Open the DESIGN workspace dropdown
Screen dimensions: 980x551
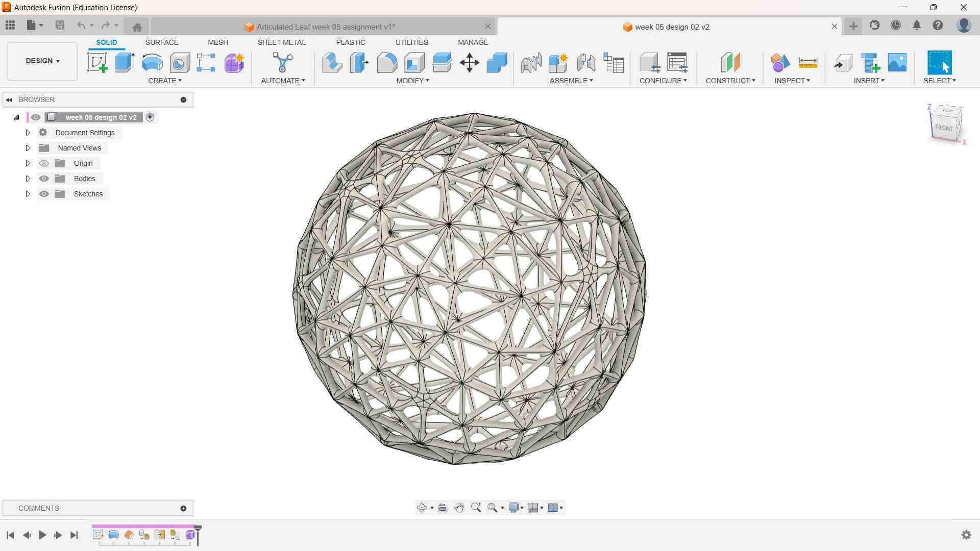tap(42, 61)
